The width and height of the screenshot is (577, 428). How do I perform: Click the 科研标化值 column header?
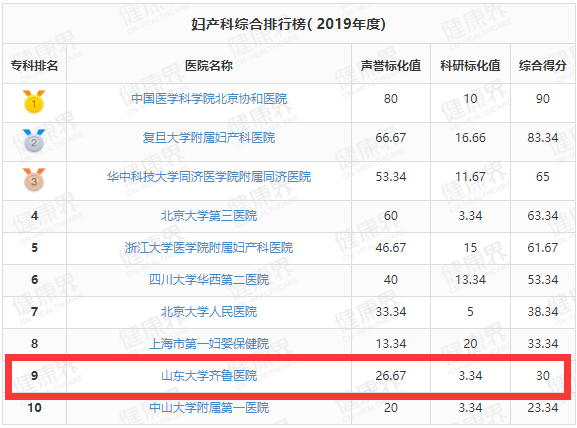click(470, 66)
